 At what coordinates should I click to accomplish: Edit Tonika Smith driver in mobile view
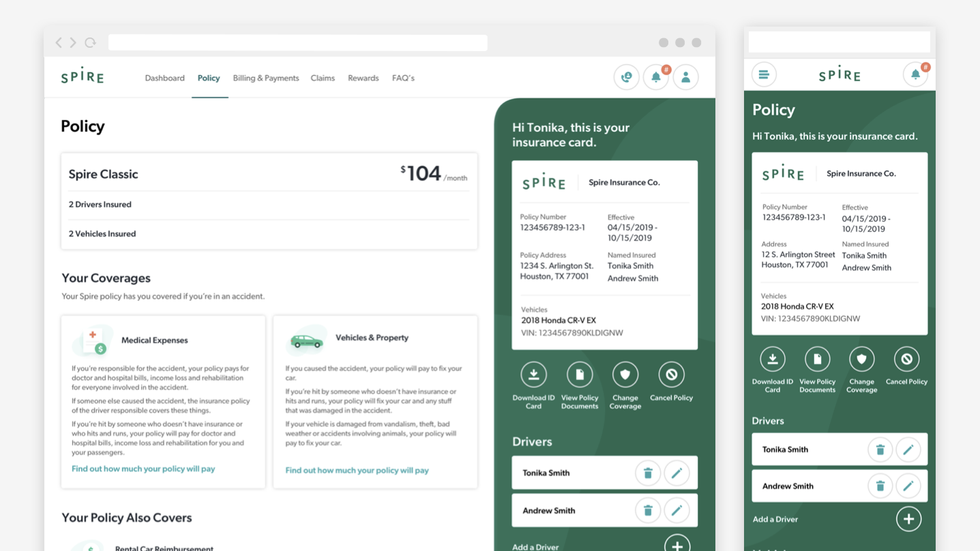point(908,450)
